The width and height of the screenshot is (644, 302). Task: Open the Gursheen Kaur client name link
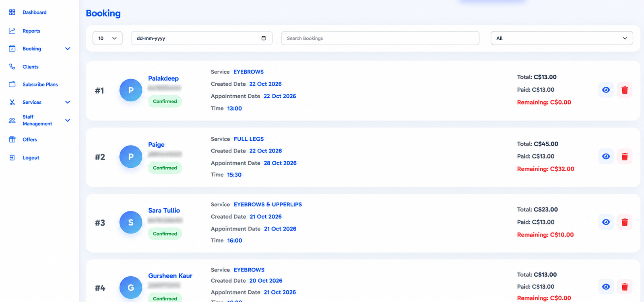[x=170, y=276]
